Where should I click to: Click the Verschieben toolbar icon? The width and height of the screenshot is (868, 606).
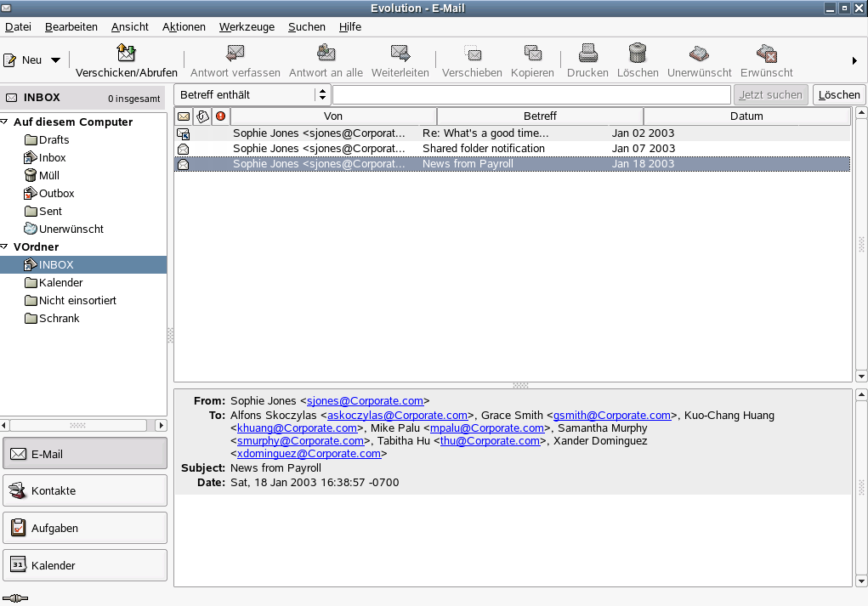[x=472, y=54]
